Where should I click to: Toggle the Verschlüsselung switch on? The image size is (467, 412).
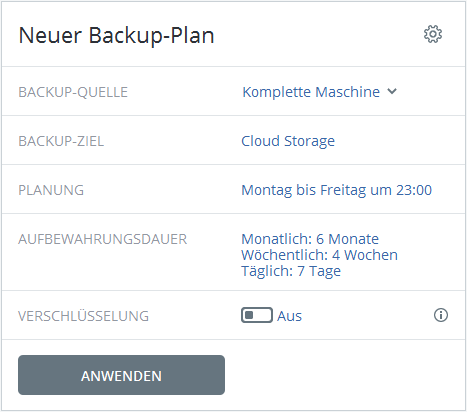pyautogui.click(x=257, y=315)
